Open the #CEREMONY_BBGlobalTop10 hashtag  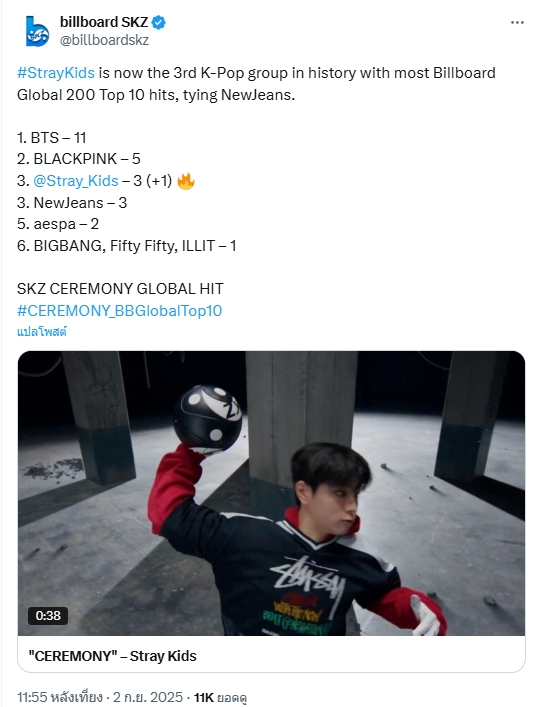coord(120,311)
